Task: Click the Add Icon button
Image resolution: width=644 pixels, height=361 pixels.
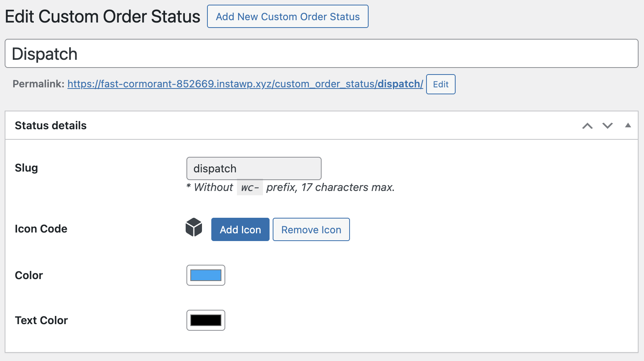Action: [x=240, y=229]
